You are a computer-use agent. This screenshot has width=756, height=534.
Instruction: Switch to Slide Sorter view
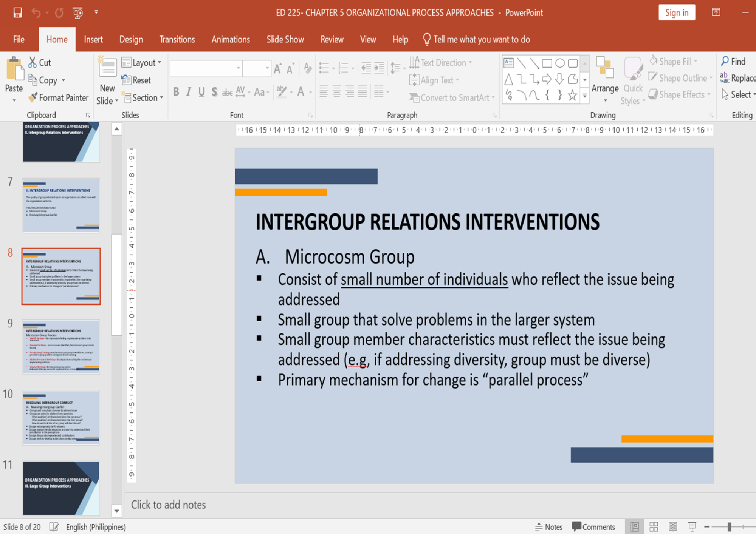click(x=654, y=527)
